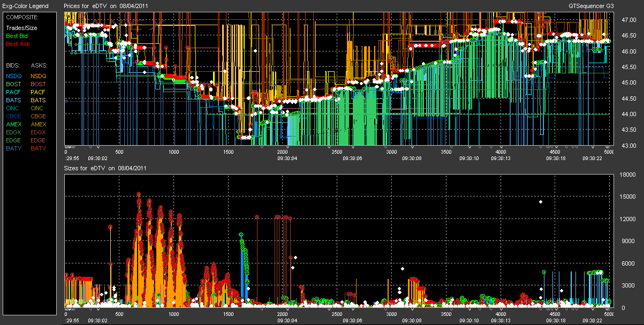
Task: Click the 'Sizes for eDTV on 08/04/2011' title
Action: point(105,168)
